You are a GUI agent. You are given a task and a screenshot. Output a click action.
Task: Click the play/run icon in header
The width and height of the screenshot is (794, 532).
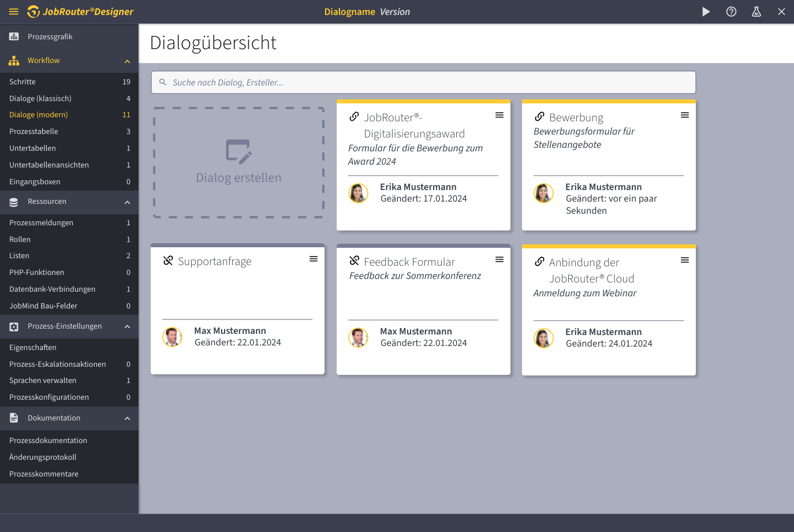click(706, 12)
